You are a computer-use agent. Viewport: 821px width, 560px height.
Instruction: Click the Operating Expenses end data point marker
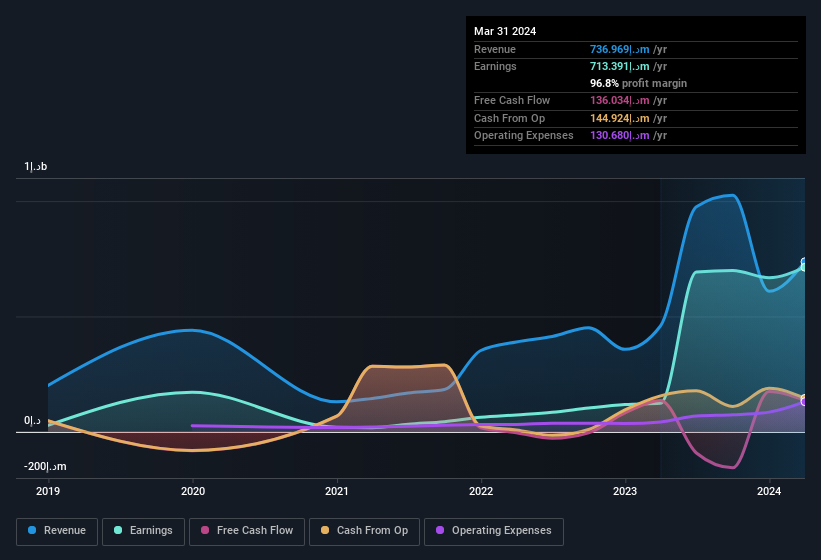coord(804,402)
